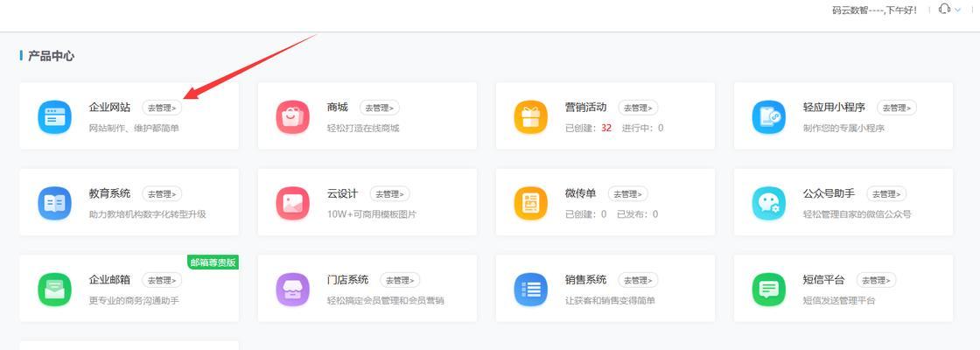Open the 销售系统 list icon

click(x=530, y=290)
